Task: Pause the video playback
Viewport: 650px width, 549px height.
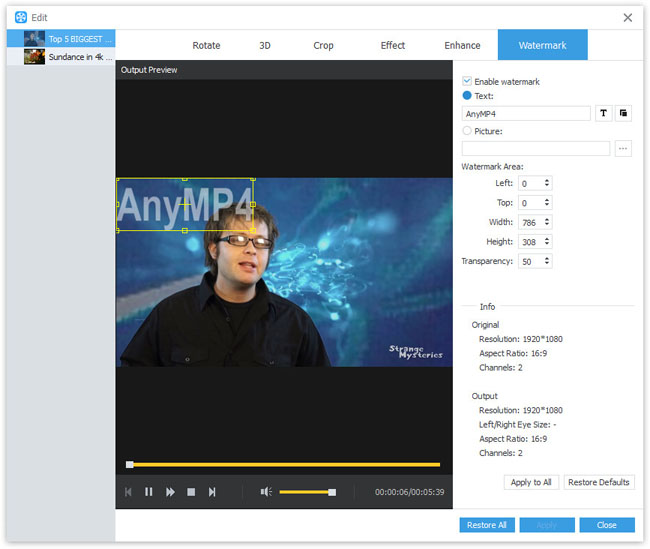Action: coord(148,492)
